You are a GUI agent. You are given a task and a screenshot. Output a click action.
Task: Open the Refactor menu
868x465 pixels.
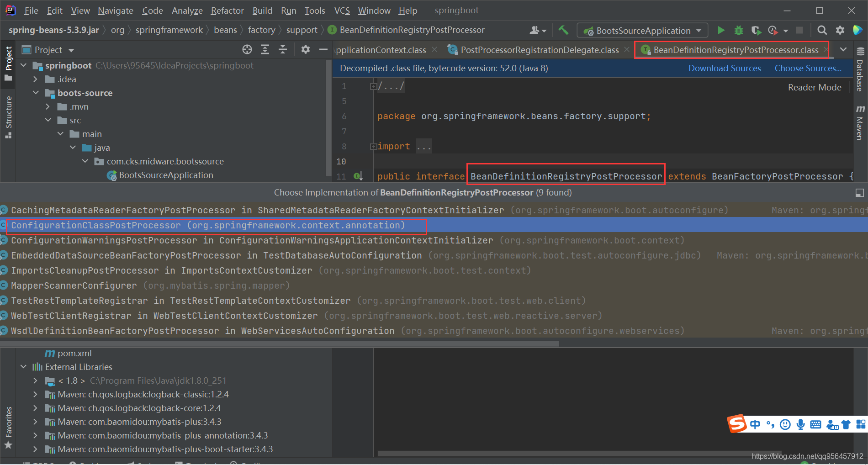coord(227,11)
